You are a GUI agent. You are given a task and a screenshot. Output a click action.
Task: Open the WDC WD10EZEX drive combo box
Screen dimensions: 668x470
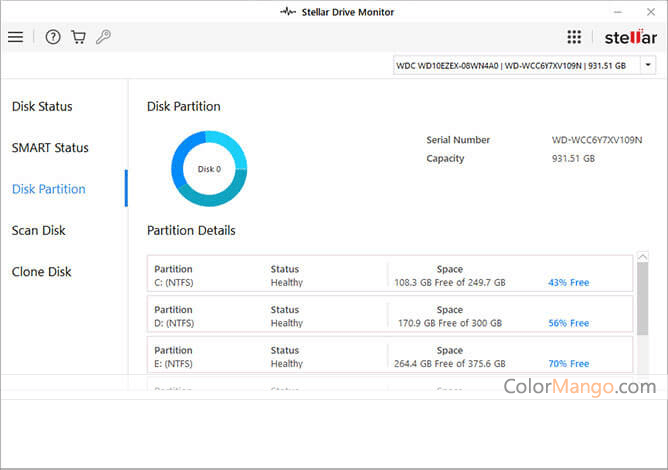[514, 65]
